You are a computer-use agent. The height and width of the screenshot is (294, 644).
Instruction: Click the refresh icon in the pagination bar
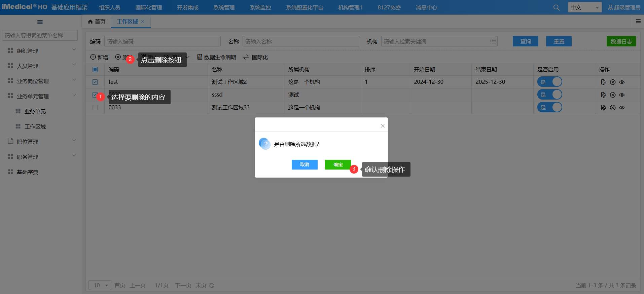point(212,285)
